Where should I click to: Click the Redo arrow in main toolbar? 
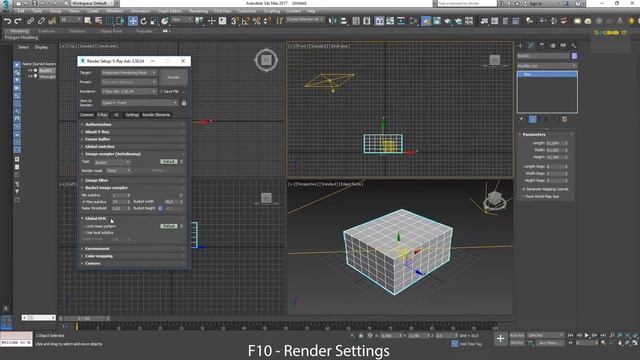point(18,21)
